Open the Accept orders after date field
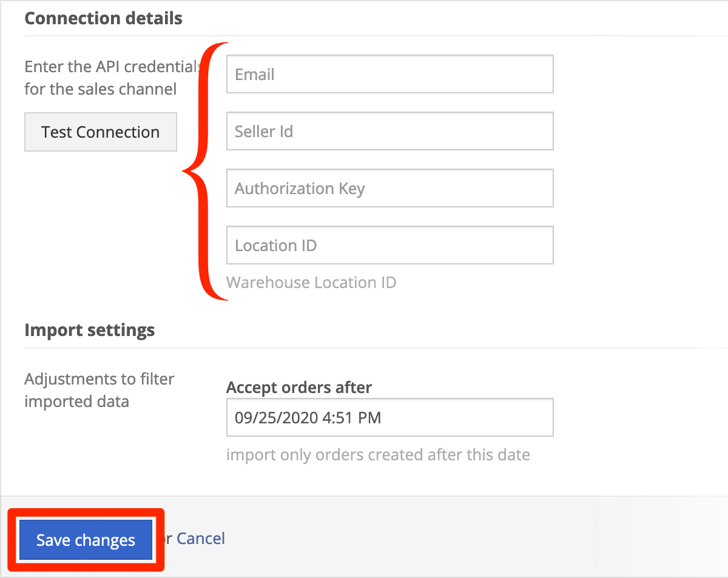The width and height of the screenshot is (728, 578). coord(390,417)
